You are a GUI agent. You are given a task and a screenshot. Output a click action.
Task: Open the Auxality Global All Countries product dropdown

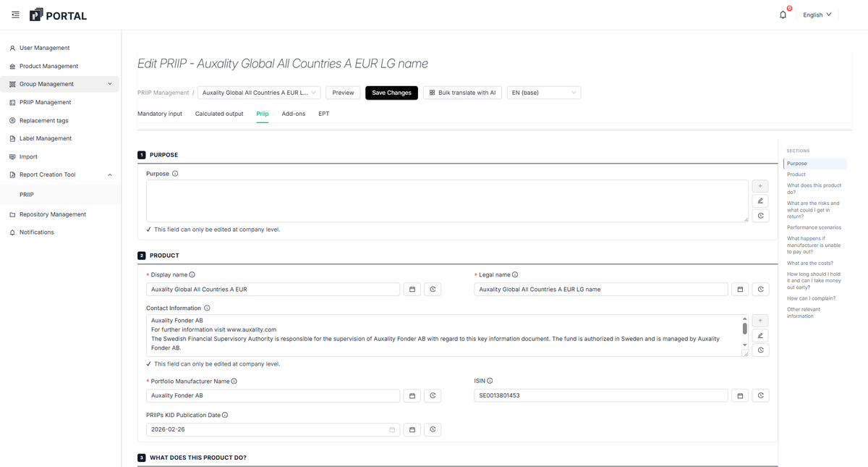[259, 93]
